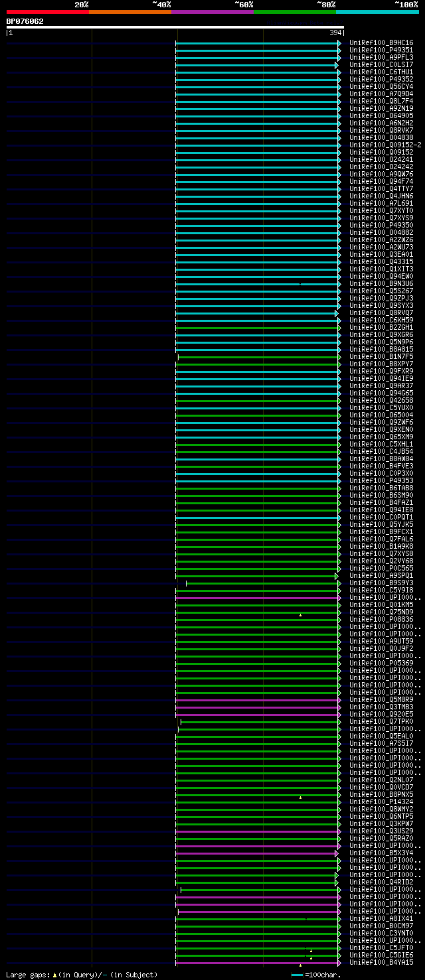Click the purple alignment bar for UniRef100_Q5M8R9
This screenshot has height=980, width=425.
point(258,699)
